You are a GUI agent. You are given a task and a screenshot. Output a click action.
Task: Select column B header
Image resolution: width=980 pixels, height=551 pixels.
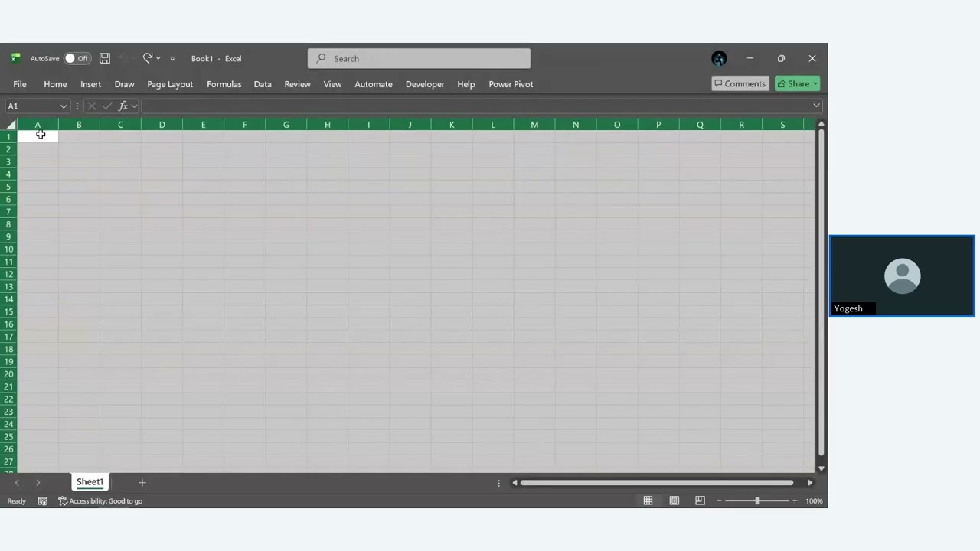(x=79, y=124)
